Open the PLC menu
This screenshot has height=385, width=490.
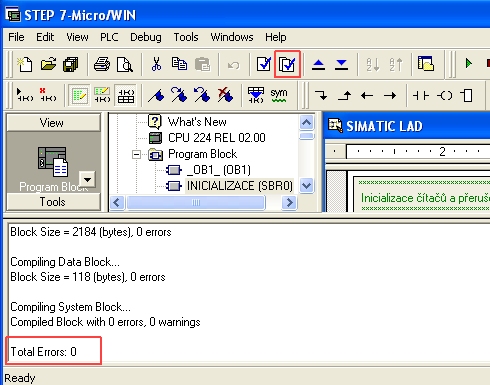click(x=109, y=37)
